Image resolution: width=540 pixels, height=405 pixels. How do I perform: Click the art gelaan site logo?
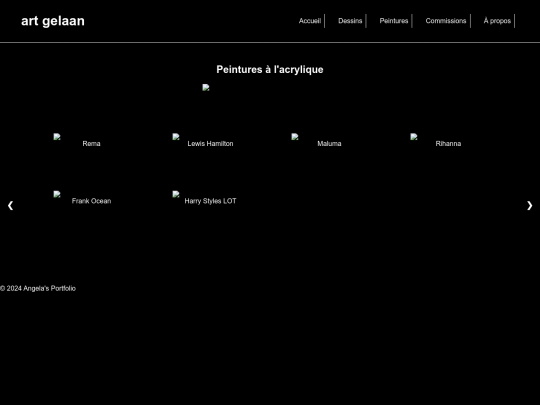[x=53, y=21]
